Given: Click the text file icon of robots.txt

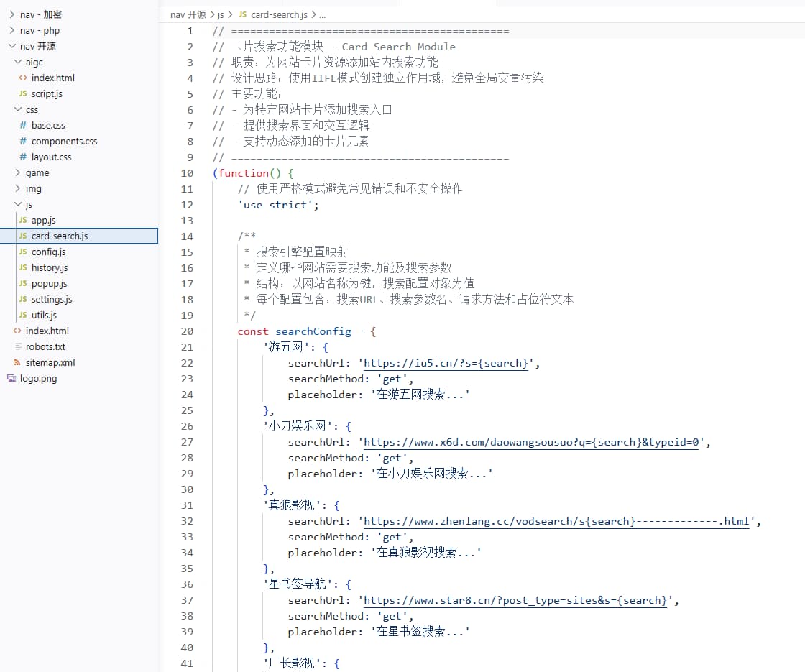Looking at the screenshot, I should click(x=17, y=346).
